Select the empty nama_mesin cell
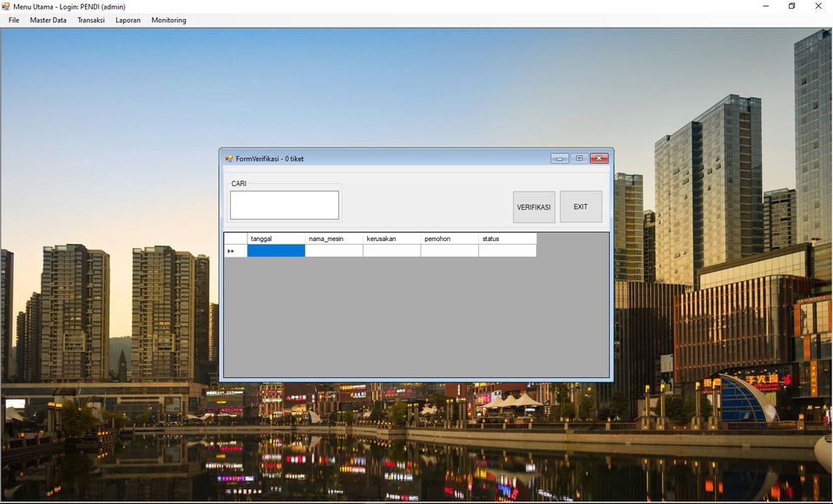The height and width of the screenshot is (504, 833). pos(333,251)
